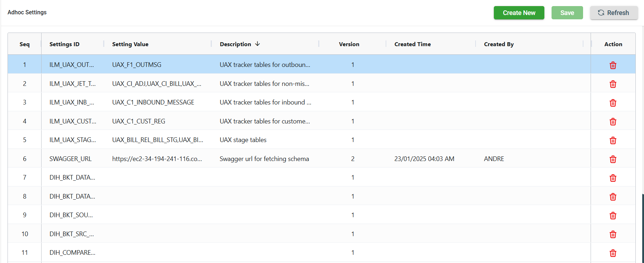Open the swagger URL setting value cell
Image resolution: width=644 pixels, height=263 pixels.
pos(157,159)
